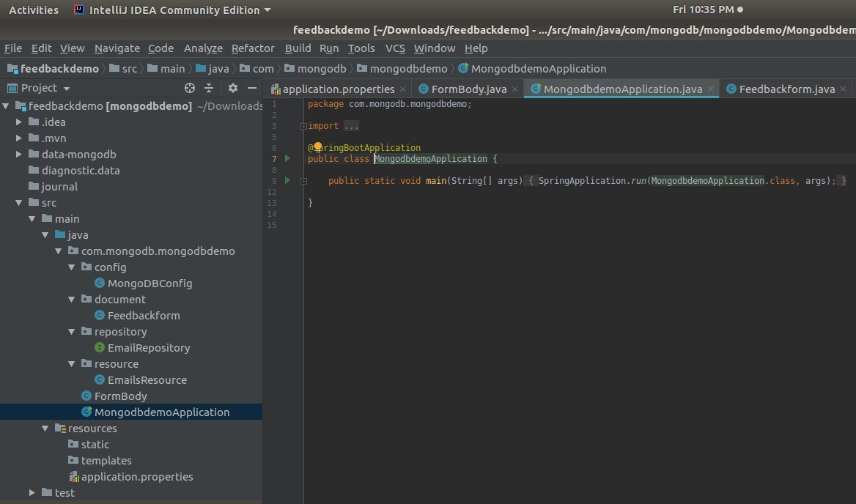Close the FormBody.java tab
Image resolution: width=856 pixels, height=504 pixels.
click(514, 89)
